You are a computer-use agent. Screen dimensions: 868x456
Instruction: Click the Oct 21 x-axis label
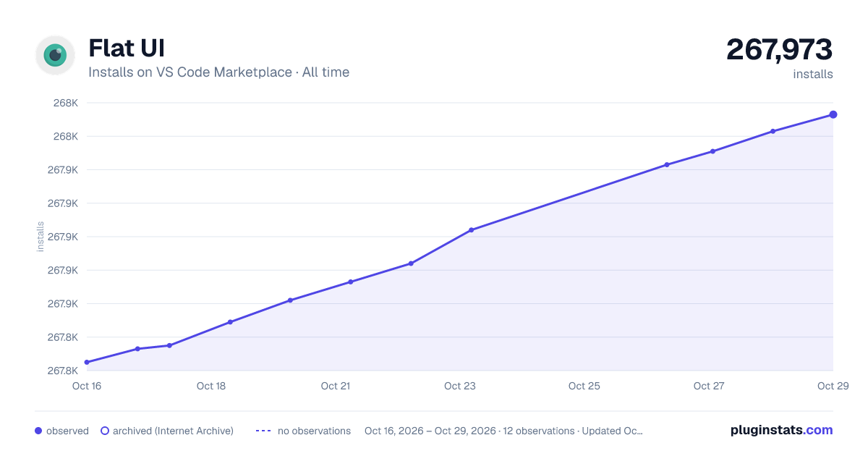point(336,386)
